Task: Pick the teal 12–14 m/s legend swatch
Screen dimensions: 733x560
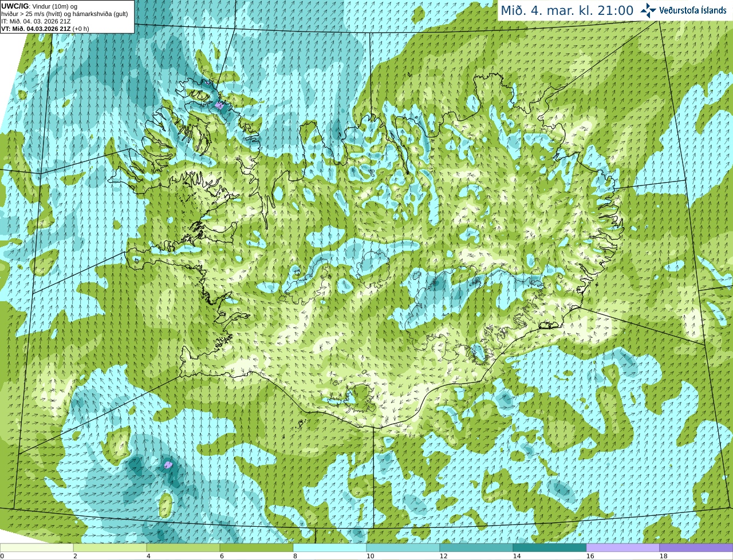Action: click(x=476, y=548)
